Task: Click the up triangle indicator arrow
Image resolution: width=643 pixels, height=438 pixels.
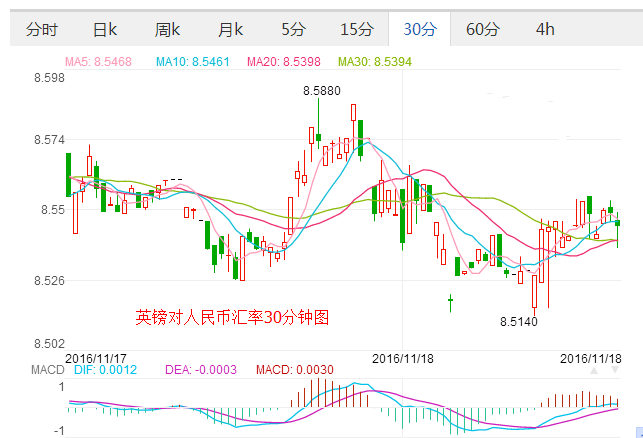Action: coord(594,371)
